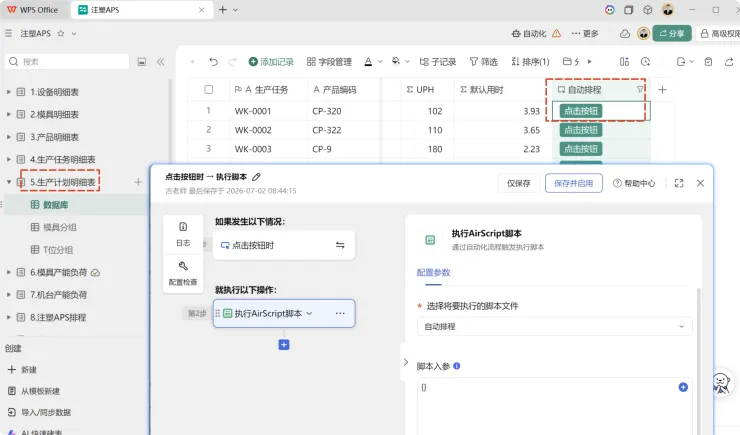Click blue plus to add step
740x435 pixels.
point(284,345)
